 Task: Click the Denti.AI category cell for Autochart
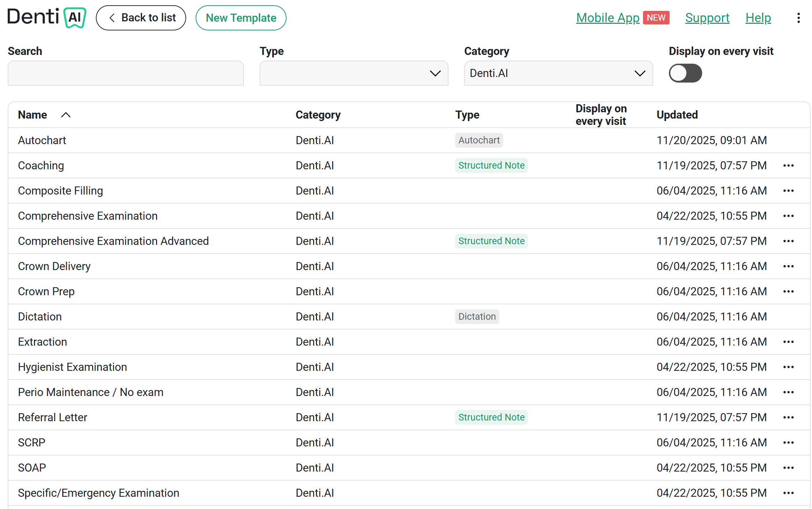(315, 140)
